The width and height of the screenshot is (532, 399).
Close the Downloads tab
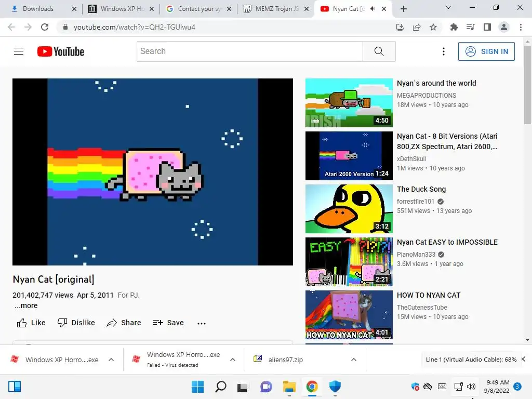pyautogui.click(x=74, y=9)
